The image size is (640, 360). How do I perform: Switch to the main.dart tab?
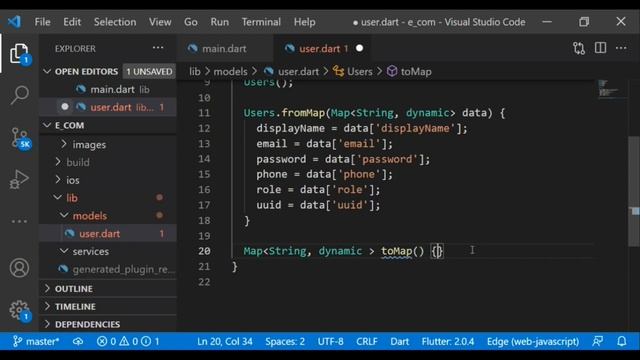225,49
